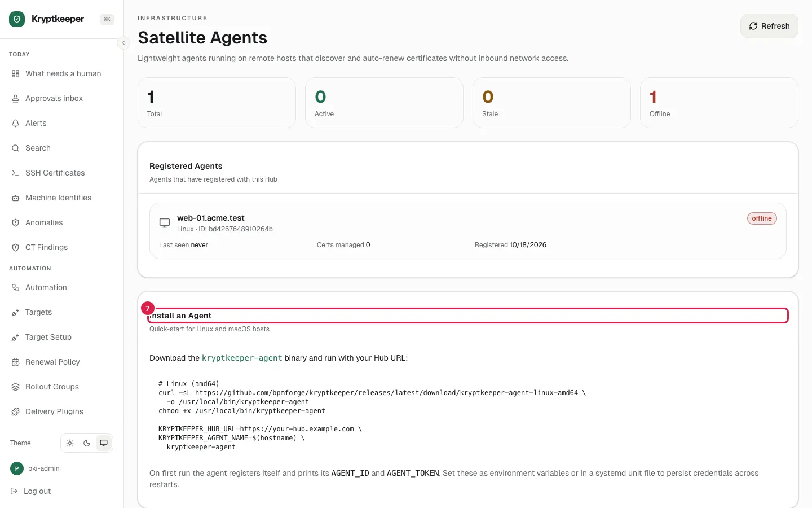812x508 pixels.
Task: Collapse the sidebar with the chevron
Action: [123, 43]
